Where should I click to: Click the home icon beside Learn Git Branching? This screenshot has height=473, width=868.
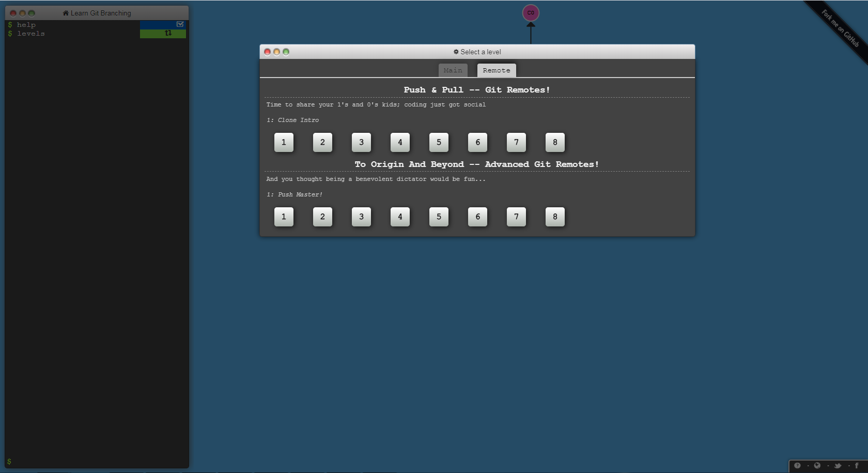tap(66, 13)
